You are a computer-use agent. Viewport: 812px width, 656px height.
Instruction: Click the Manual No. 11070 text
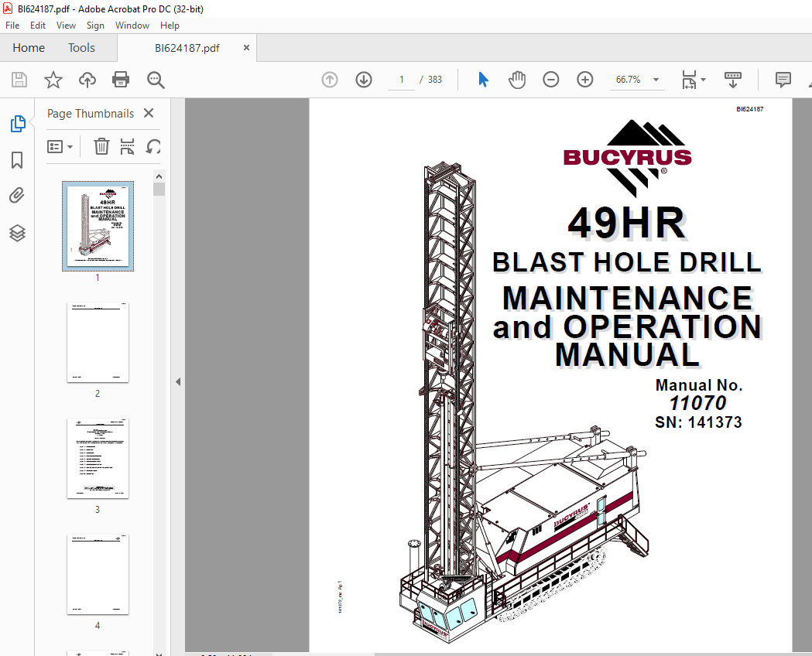tap(698, 395)
